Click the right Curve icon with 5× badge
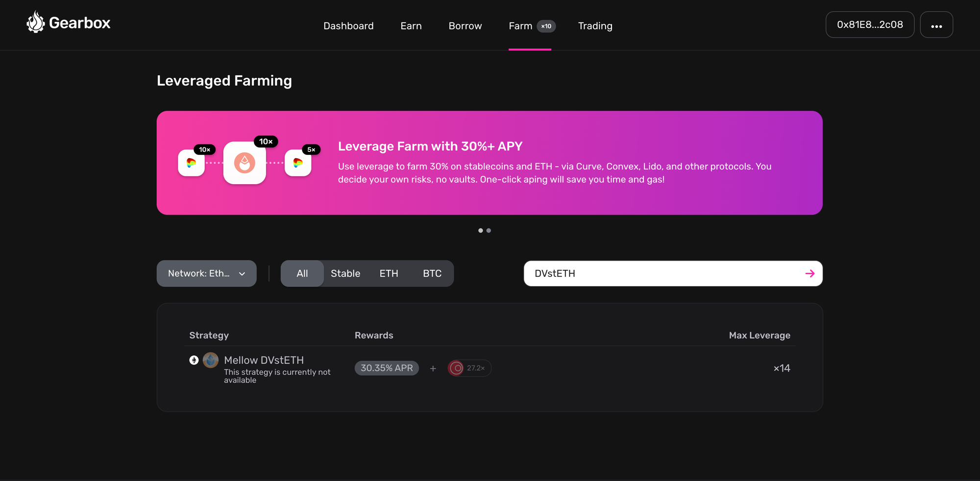This screenshot has height=481, width=980. point(298,163)
